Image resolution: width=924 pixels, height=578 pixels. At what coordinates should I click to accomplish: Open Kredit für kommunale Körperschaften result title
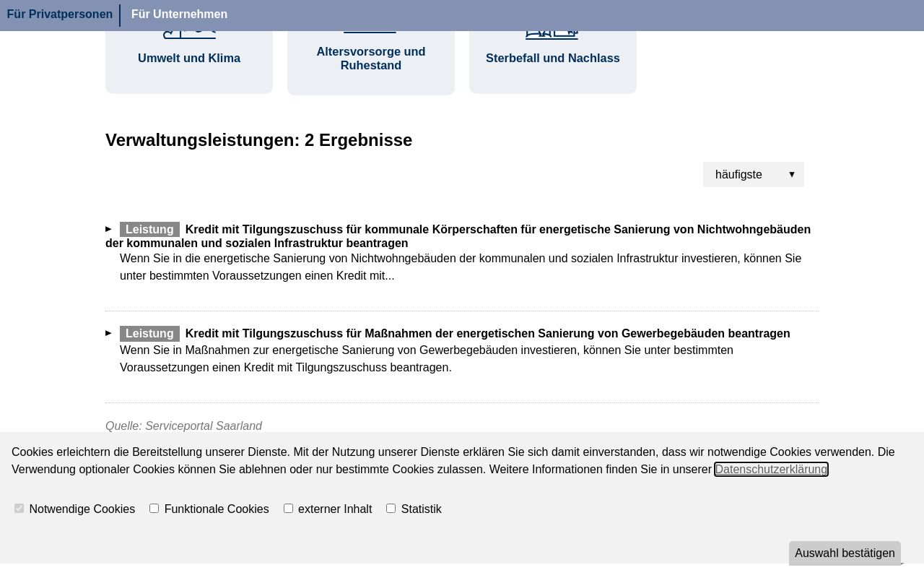click(x=458, y=236)
